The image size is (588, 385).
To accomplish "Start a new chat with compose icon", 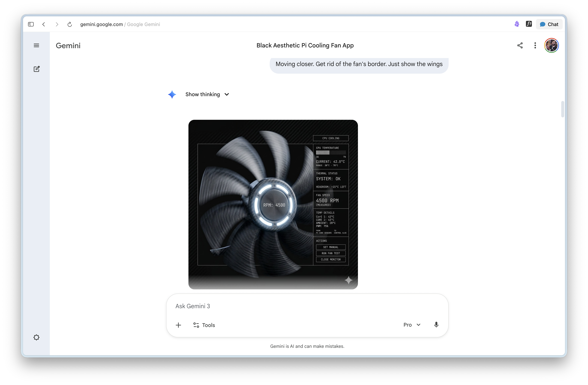I will tap(37, 69).
